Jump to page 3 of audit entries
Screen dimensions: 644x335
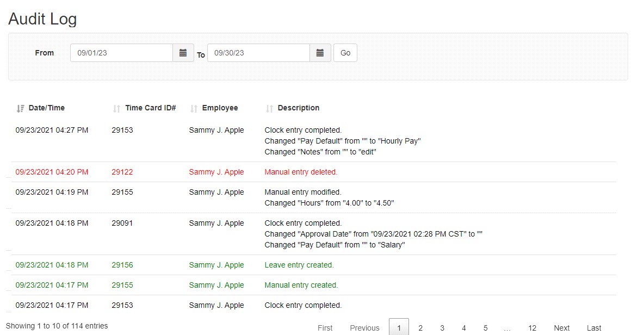442,328
